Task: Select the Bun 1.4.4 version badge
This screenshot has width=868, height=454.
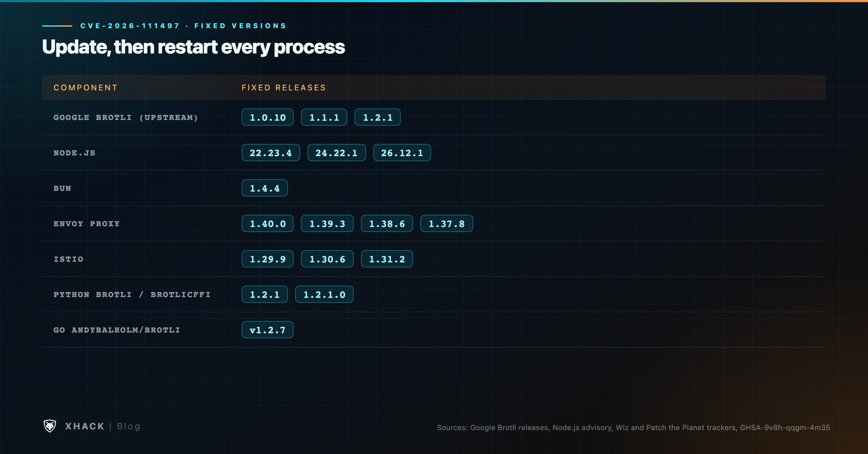Action: (x=265, y=188)
